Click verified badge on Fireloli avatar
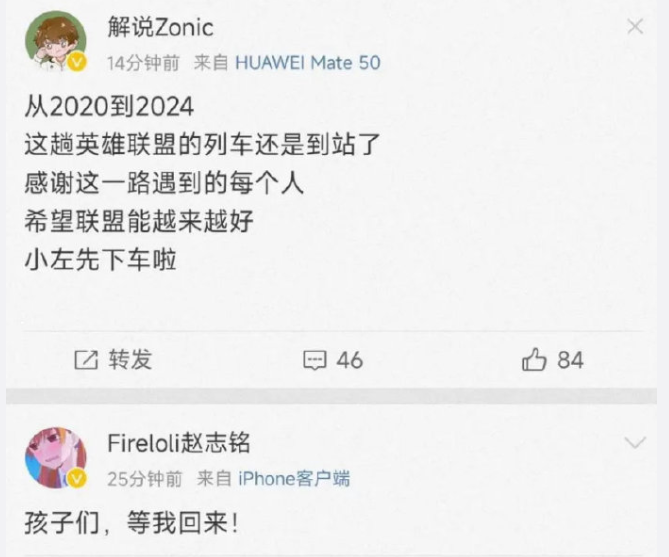The height and width of the screenshot is (557, 669). [x=77, y=479]
